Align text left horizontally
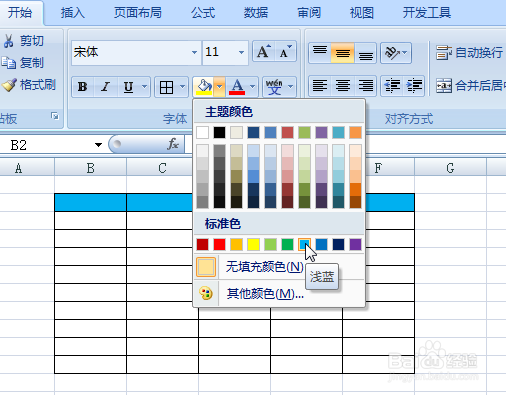Viewport: 506px width, 395px height. pos(320,86)
